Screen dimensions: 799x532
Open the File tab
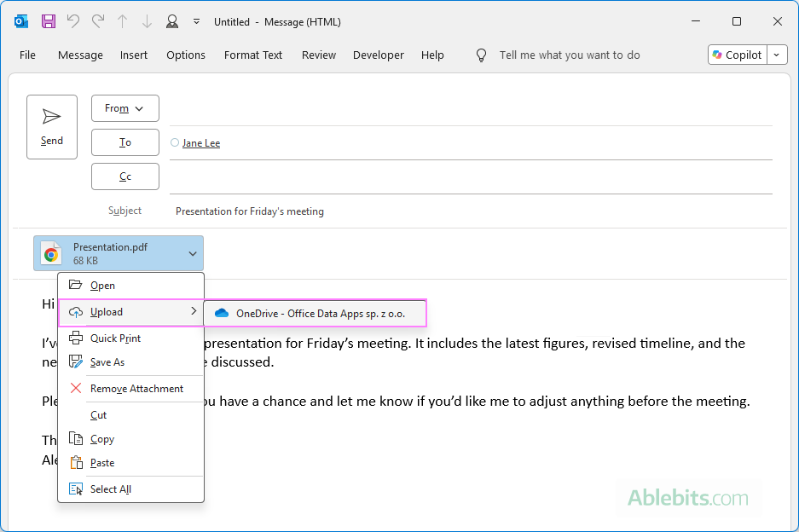(x=27, y=55)
